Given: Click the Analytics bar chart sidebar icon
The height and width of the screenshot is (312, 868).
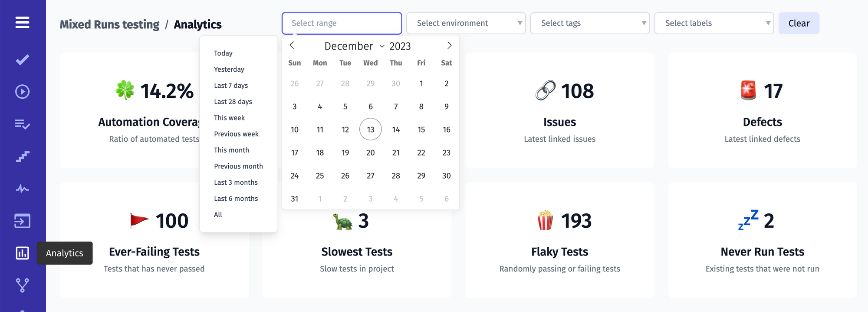Looking at the screenshot, I should [x=23, y=253].
